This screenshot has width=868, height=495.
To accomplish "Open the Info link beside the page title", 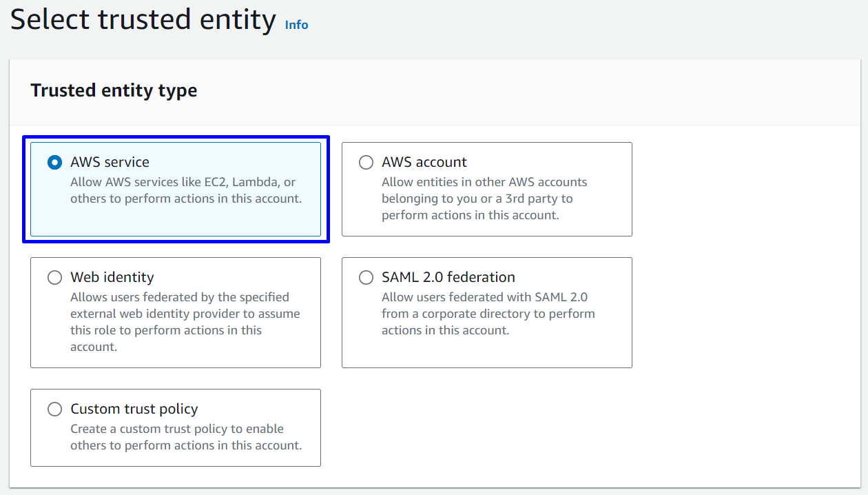I will [x=296, y=25].
